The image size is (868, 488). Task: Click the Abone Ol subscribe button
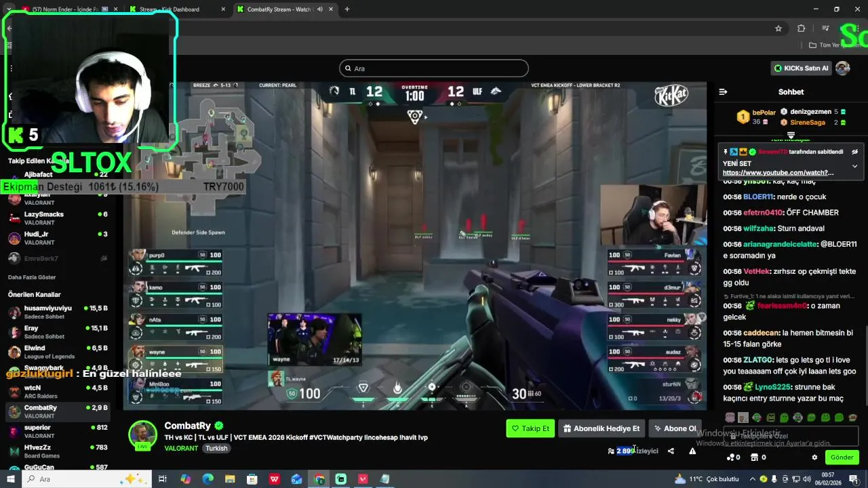click(675, 428)
